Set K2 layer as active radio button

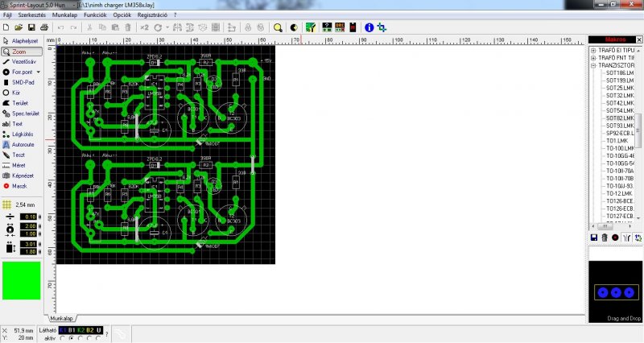(x=80, y=338)
